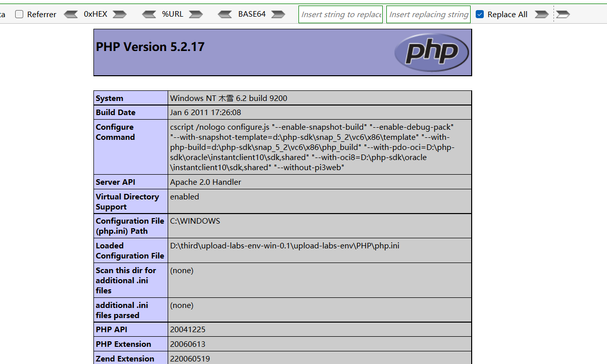607x364 pixels.
Task: Click the 'Jan 6 2011 17:26:08' value
Action: pos(206,113)
